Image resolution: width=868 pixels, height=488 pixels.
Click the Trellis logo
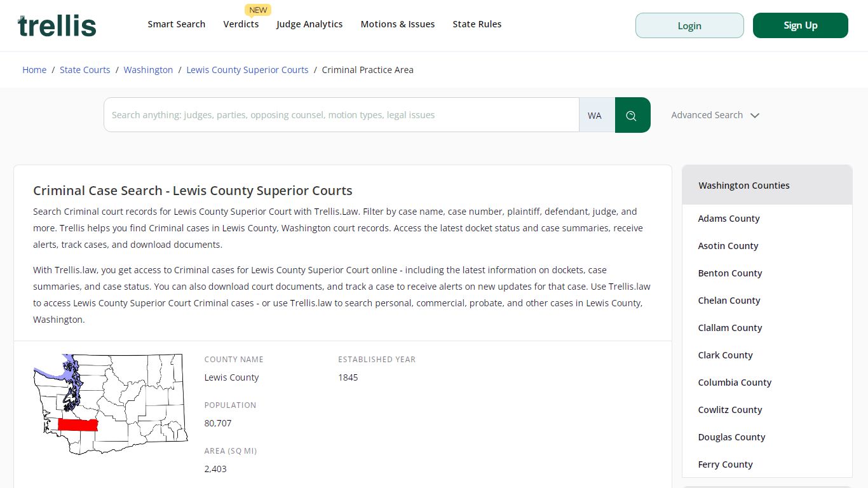[57, 25]
